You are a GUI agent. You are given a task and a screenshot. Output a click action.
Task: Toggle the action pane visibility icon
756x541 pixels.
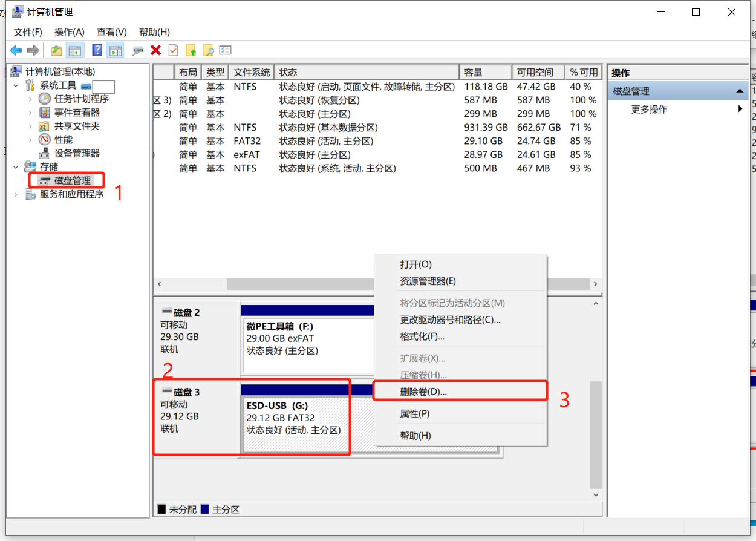tap(115, 50)
